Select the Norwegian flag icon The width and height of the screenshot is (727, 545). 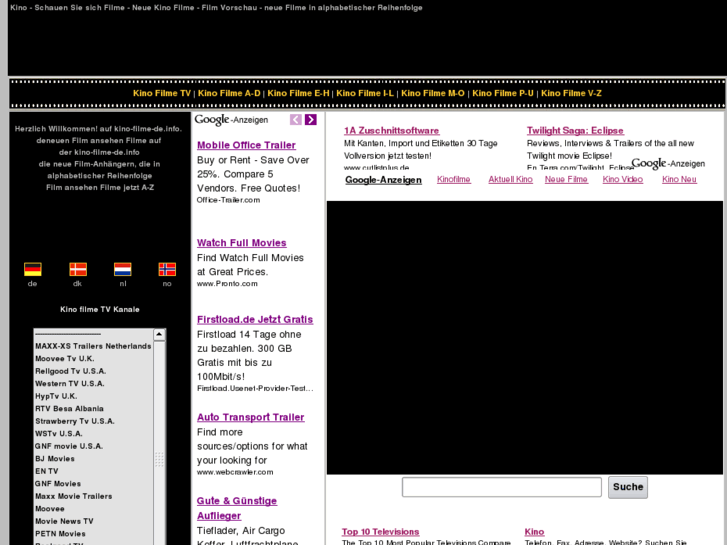coord(167,269)
